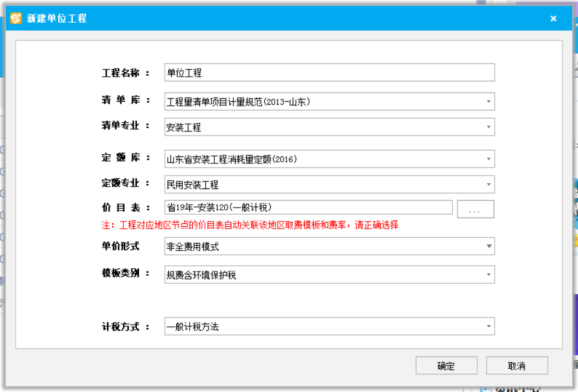Screen dimensions: 578x392
Task: Click the 工程名称 input field
Action: coord(329,72)
